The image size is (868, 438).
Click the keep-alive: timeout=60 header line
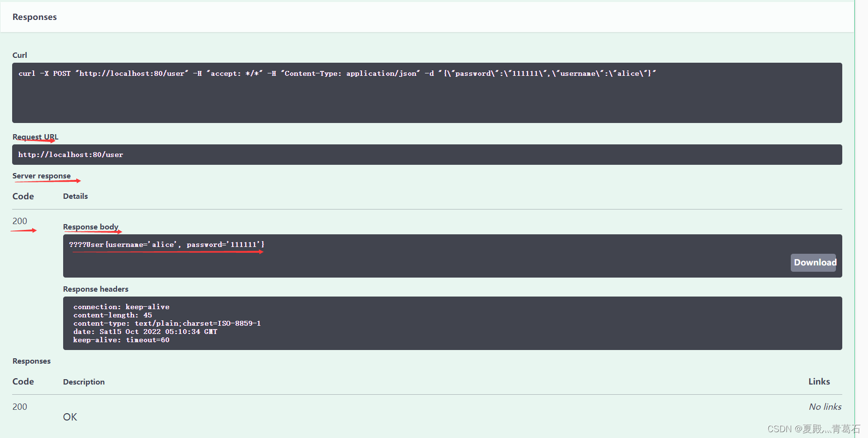tap(121, 340)
